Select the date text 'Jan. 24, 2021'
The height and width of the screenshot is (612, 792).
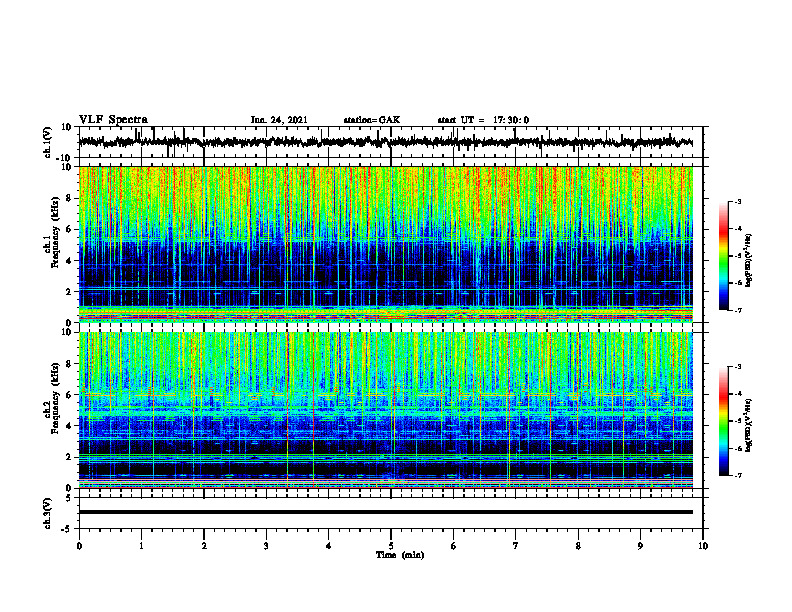tap(279, 120)
